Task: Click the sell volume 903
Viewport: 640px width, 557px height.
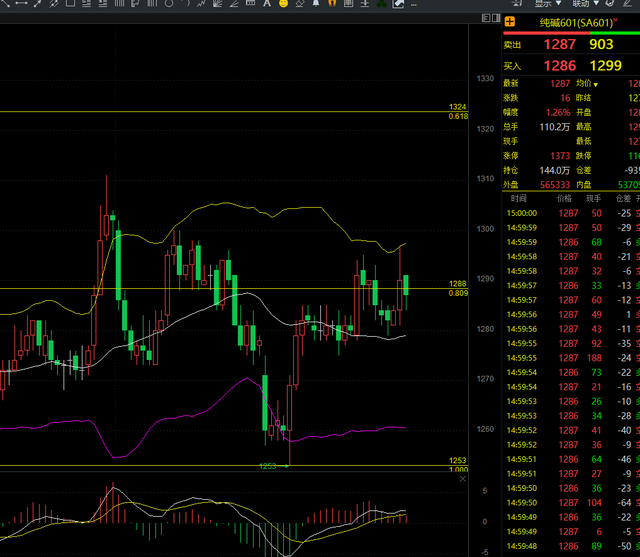Action: pos(601,44)
